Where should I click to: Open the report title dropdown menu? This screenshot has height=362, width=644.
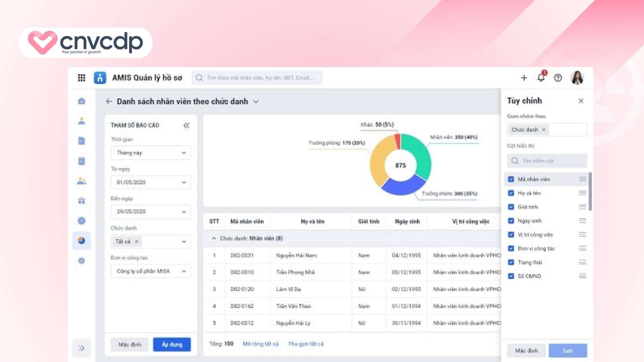click(x=256, y=102)
